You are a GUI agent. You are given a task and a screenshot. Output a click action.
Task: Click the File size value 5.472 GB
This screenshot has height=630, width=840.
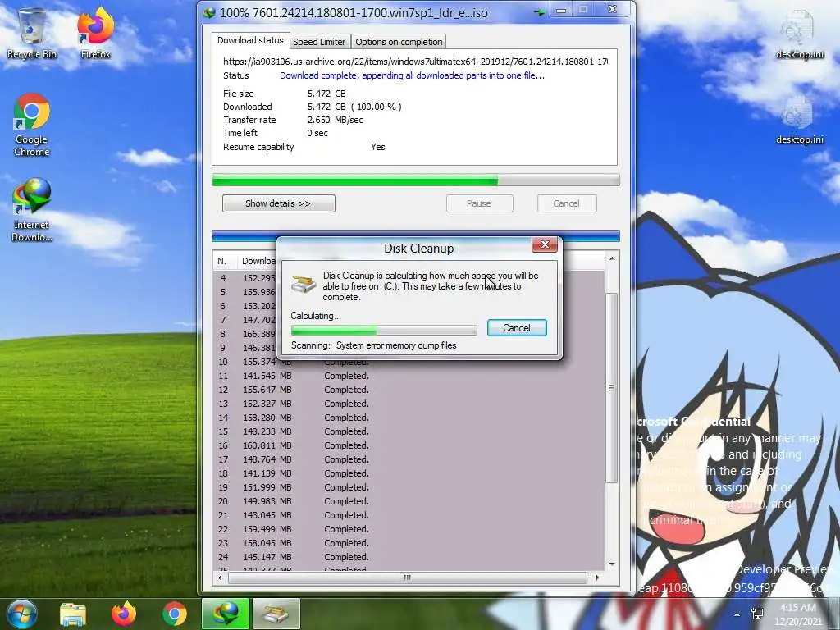click(326, 94)
